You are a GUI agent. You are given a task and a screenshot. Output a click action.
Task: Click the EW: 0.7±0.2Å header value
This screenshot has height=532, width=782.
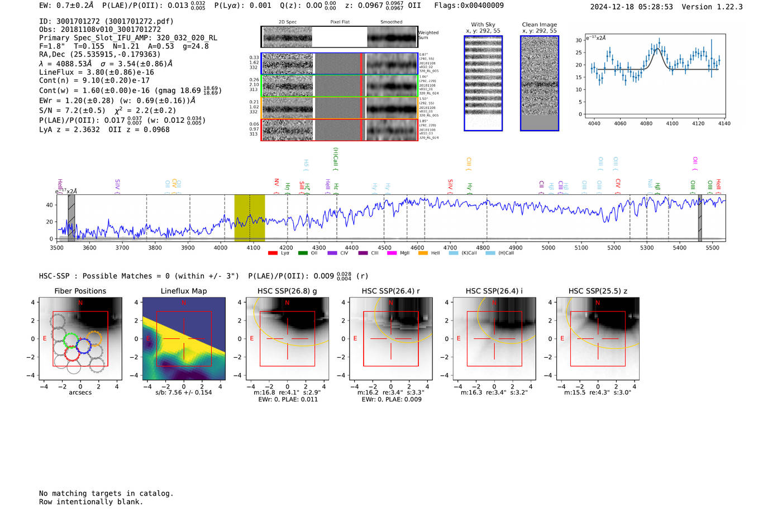click(x=66, y=5)
